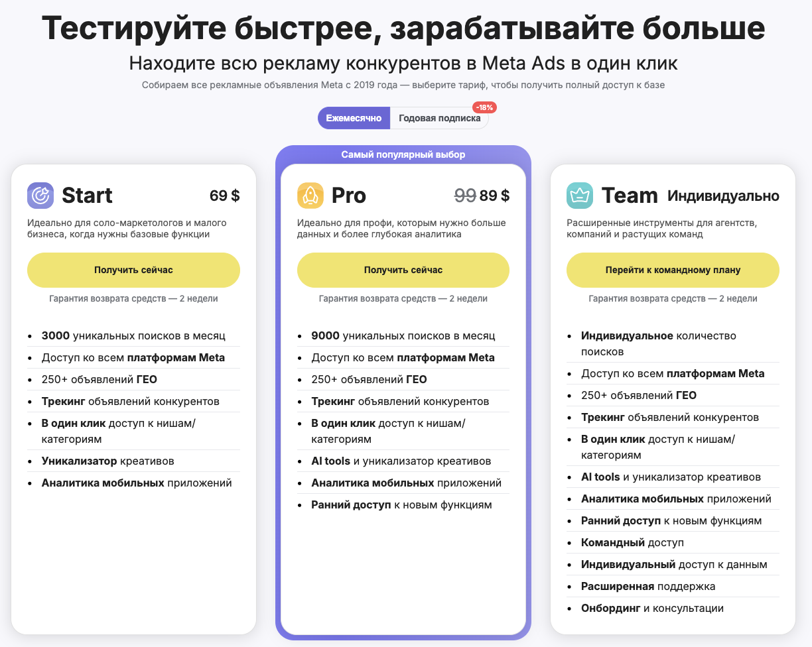Click the crossed-out 99 price in Pro
812x647 pixels.
pos(465,196)
